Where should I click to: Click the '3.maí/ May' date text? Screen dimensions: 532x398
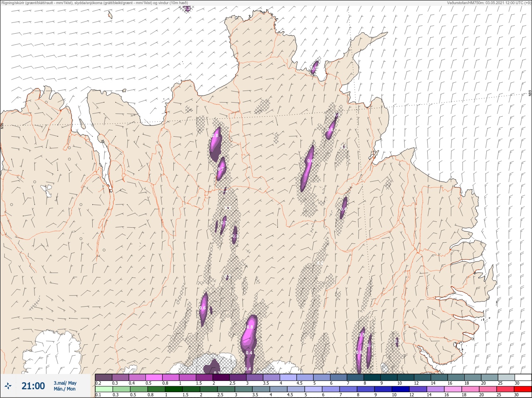pyautogui.click(x=65, y=383)
